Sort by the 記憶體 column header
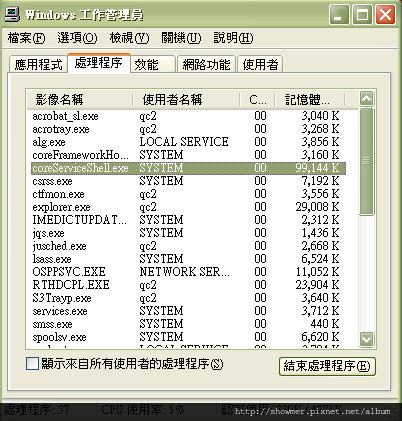The width and height of the screenshot is (402, 421). (x=310, y=99)
